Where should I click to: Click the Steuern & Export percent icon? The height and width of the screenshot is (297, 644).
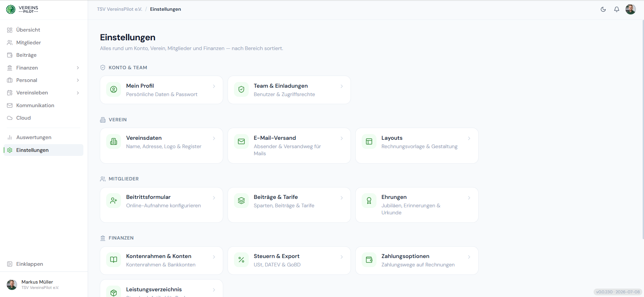(x=241, y=260)
